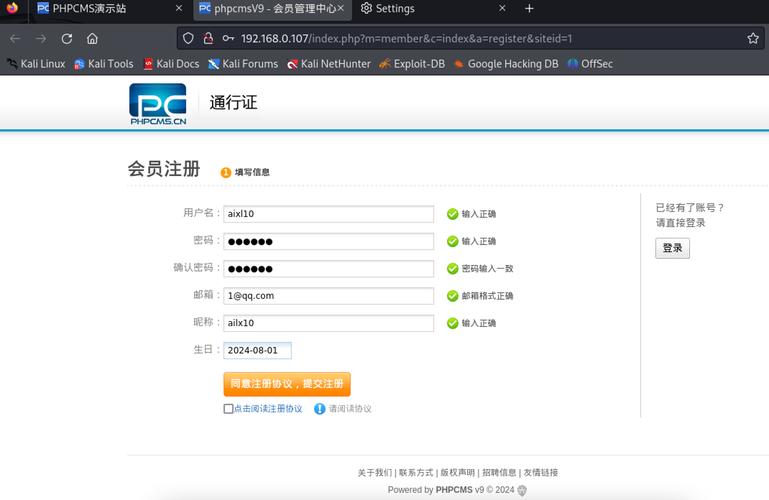This screenshot has height=500, width=769.
Task: Bookmark this page with star icon
Action: click(x=753, y=38)
